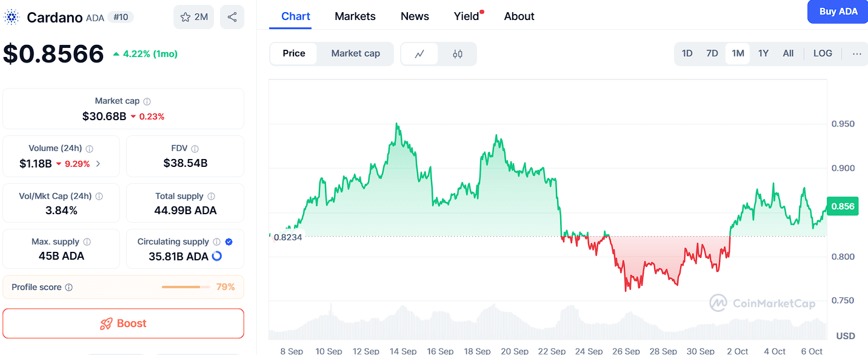Switch to the News tab
This screenshot has width=868, height=355.
coord(415,16)
